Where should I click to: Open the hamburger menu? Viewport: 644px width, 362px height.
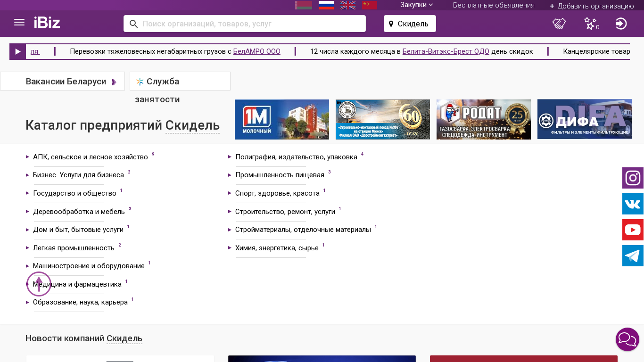[x=19, y=23]
